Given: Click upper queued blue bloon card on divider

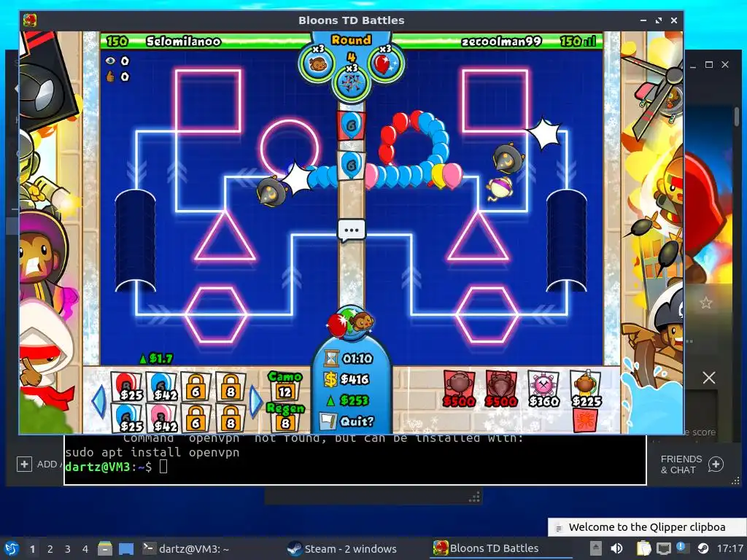Looking at the screenshot, I should point(352,125).
